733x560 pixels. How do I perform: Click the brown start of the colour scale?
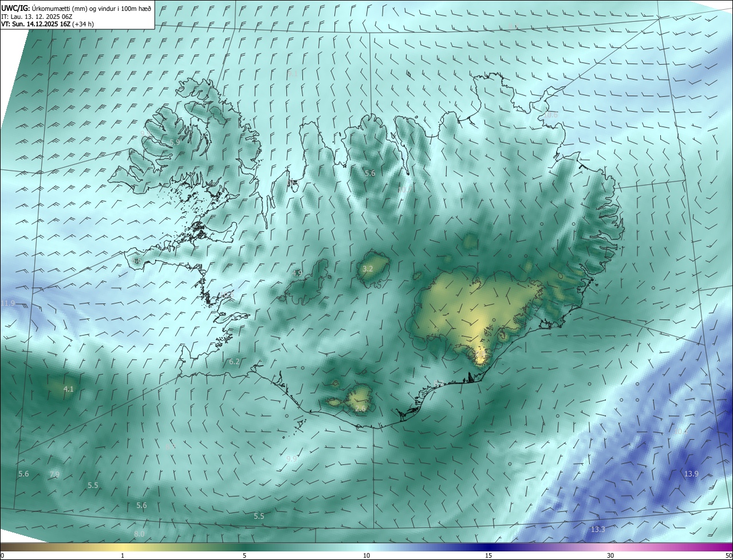pyautogui.click(x=11, y=547)
